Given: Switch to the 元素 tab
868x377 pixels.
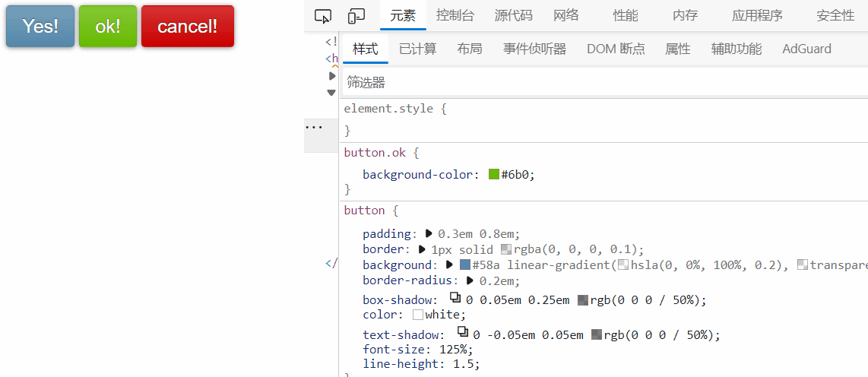Looking at the screenshot, I should coord(403,15).
